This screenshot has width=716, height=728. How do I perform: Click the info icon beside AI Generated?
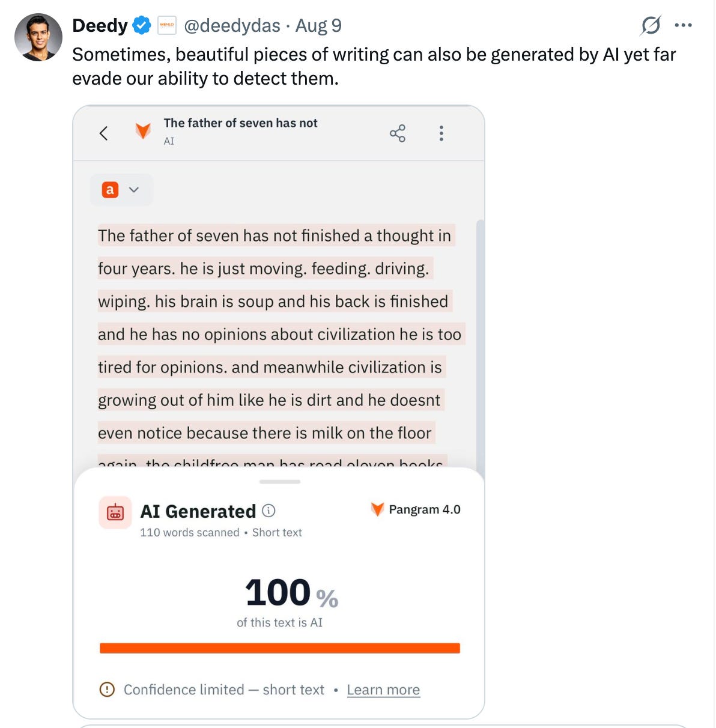point(269,511)
